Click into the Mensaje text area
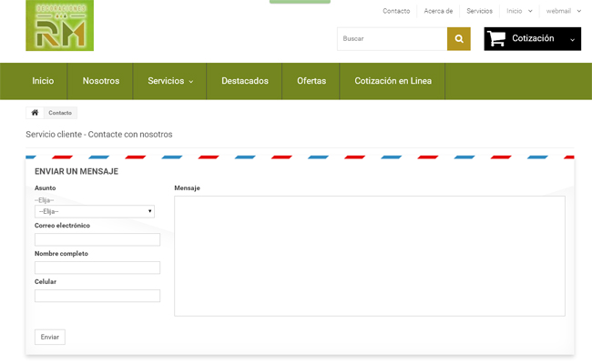The width and height of the screenshot is (592, 364). coord(369,256)
